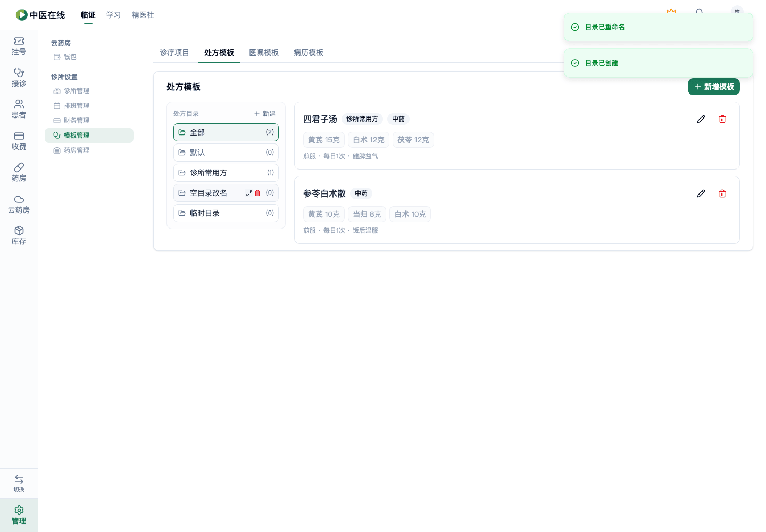Open the 收费 billing sidebar icon
Image resolution: width=766 pixels, height=532 pixels.
click(x=19, y=141)
